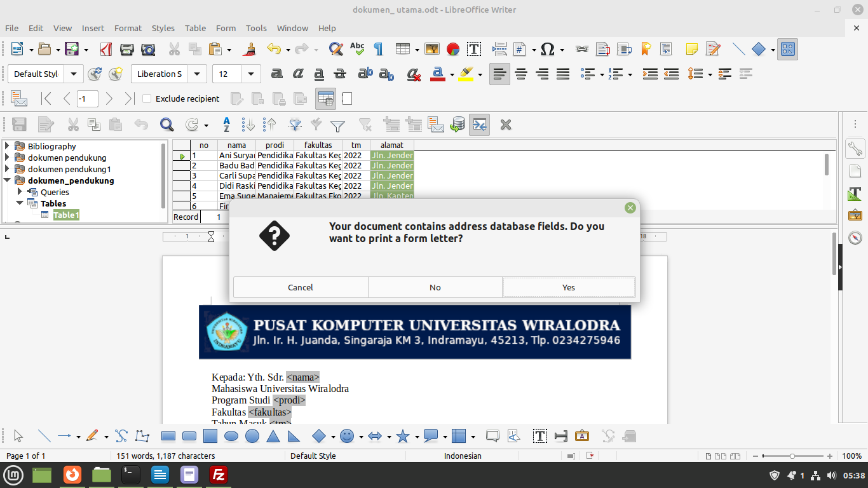Image resolution: width=868 pixels, height=488 pixels.
Task: Go to next mail merge entry
Action: [109, 98]
